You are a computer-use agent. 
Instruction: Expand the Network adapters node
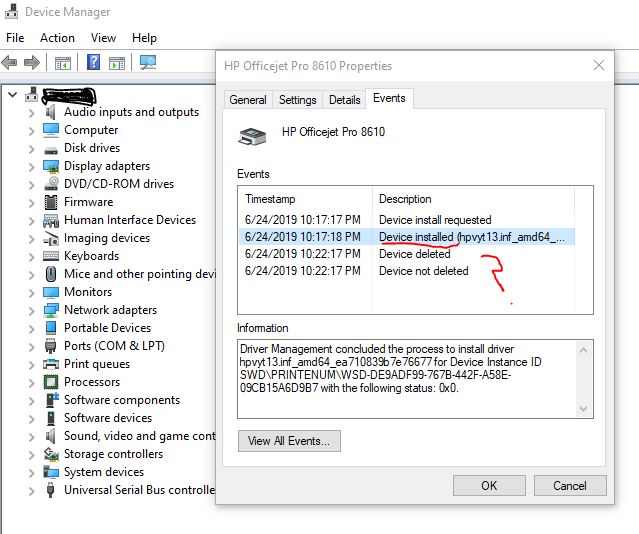coord(32,310)
